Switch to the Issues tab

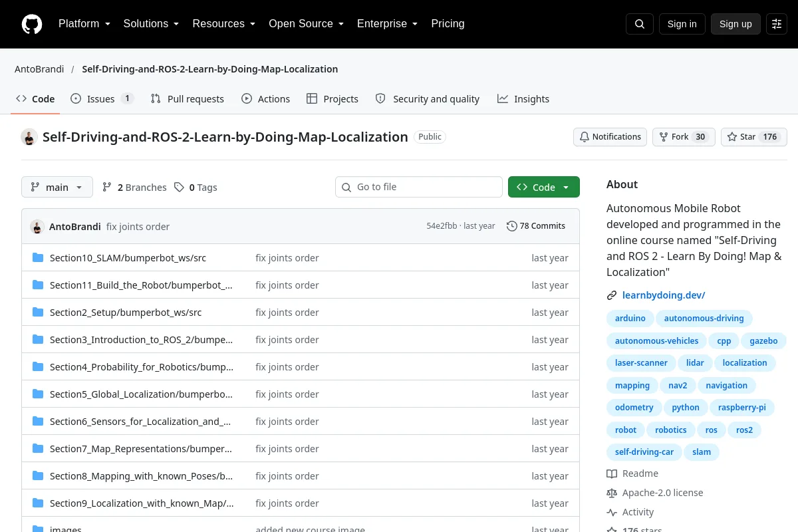pyautogui.click(x=102, y=99)
